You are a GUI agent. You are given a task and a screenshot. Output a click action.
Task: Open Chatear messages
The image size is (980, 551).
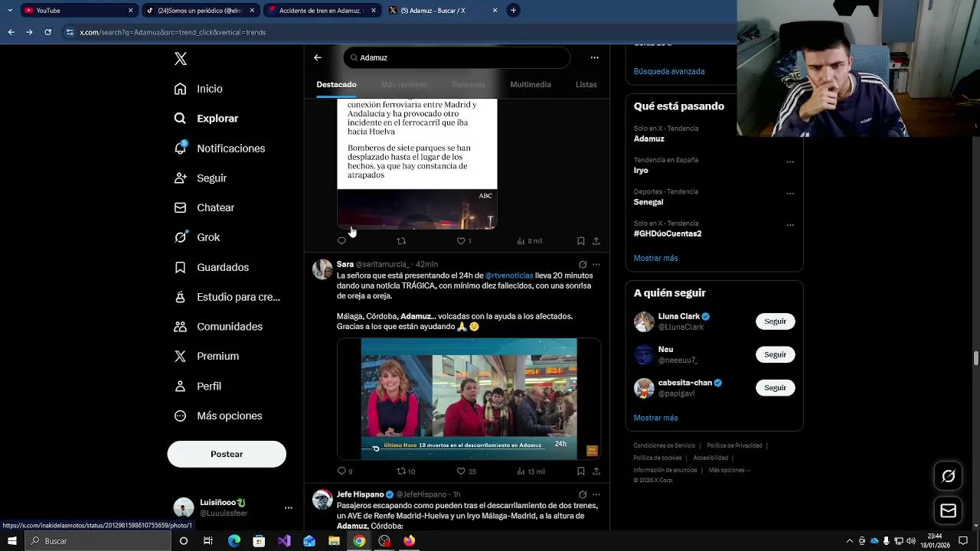coord(204,207)
